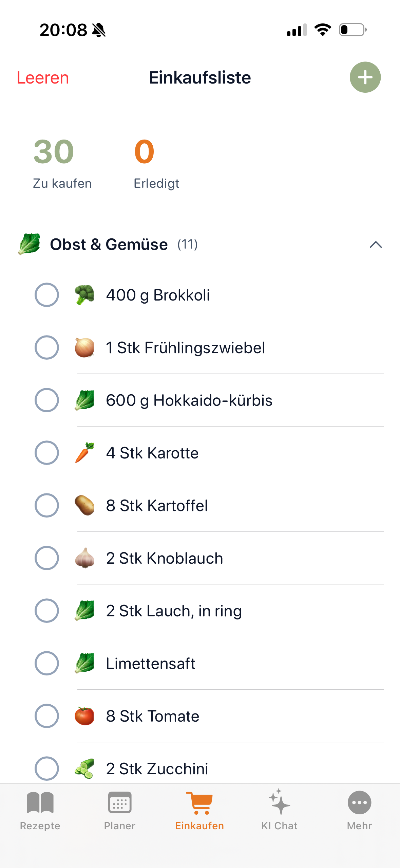Tap the green plus icon to add item
Screen dimensions: 400x868
[x=365, y=77]
